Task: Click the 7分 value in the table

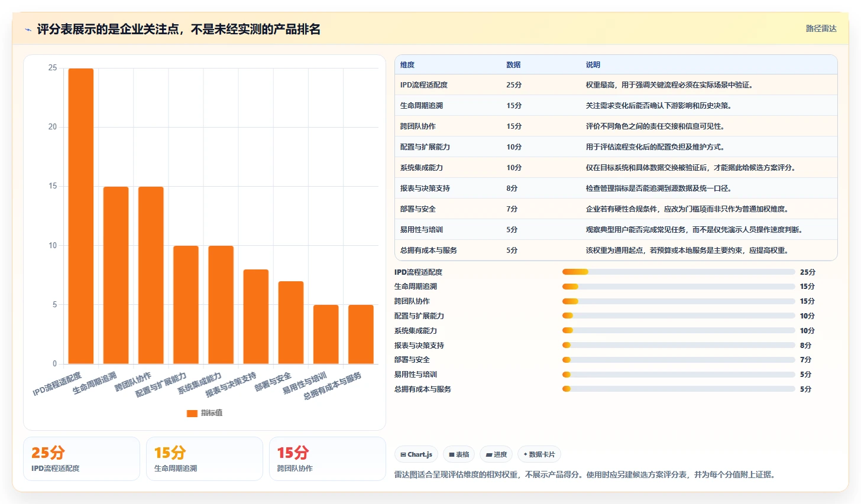Action: click(512, 209)
